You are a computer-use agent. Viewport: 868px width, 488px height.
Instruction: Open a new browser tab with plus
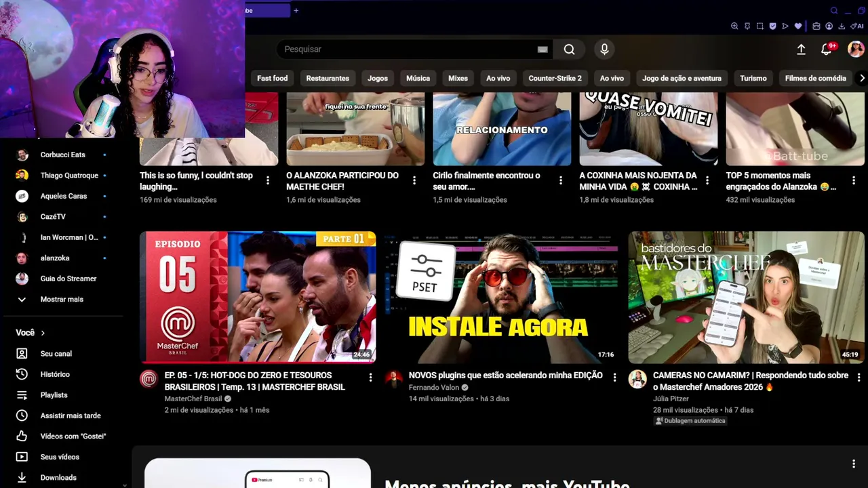[296, 10]
